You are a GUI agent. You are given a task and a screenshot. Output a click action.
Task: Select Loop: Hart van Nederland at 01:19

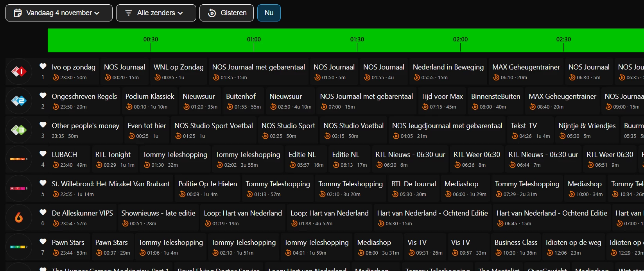pyautogui.click(x=243, y=218)
